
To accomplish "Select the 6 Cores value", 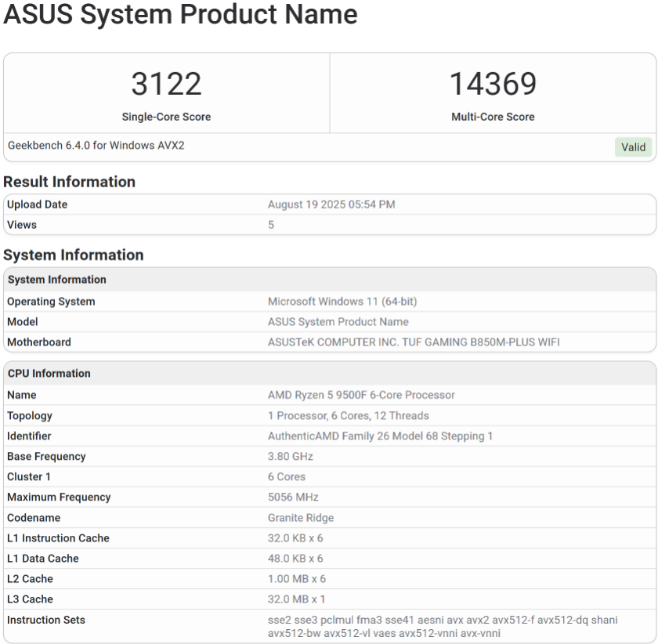I will pyautogui.click(x=287, y=477).
